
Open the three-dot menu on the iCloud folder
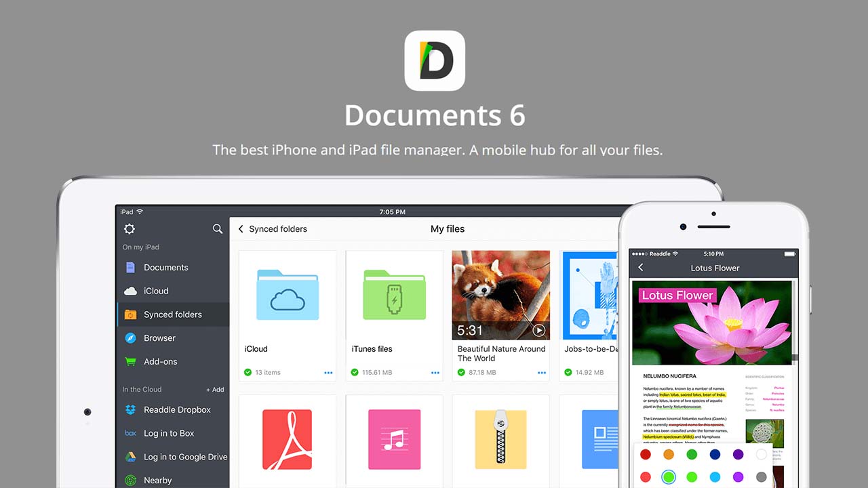pyautogui.click(x=328, y=372)
